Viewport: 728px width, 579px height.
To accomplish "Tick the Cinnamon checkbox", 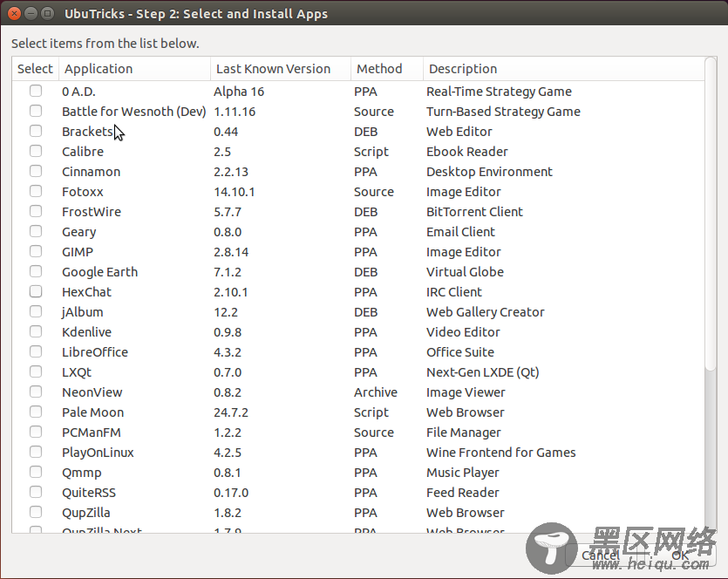I will [x=36, y=171].
